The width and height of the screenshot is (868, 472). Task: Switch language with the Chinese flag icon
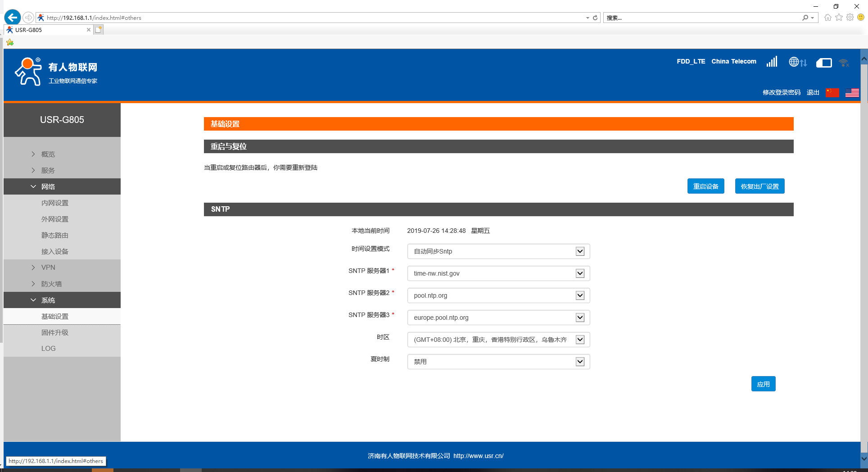pos(832,92)
